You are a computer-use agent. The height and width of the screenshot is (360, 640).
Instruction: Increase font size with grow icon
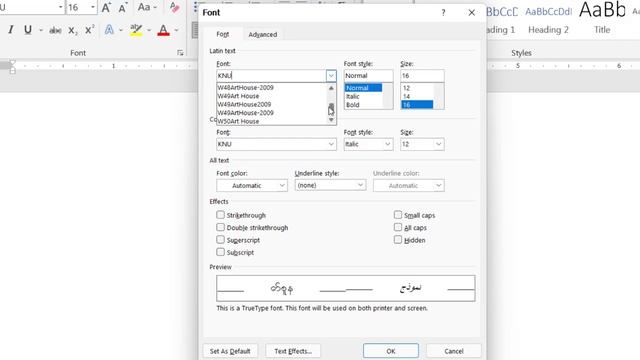(106, 7)
